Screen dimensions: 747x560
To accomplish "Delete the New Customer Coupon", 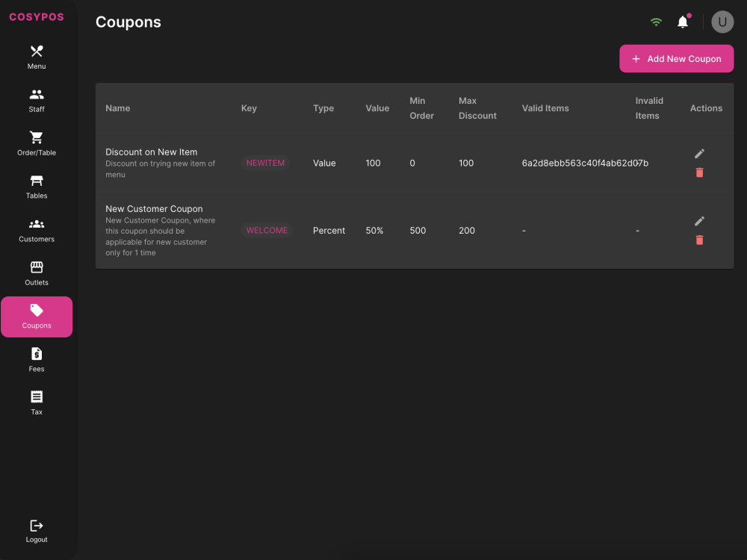I will coord(699,240).
